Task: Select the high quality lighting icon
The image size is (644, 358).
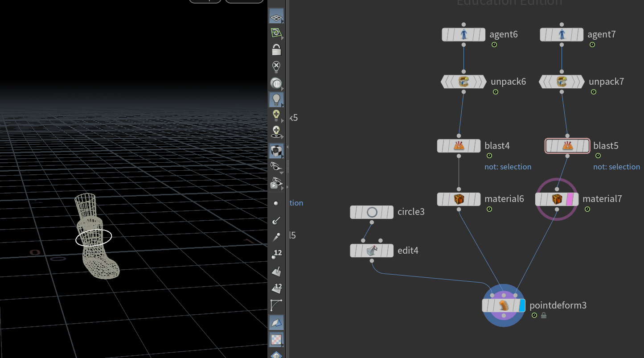Action: pos(276,115)
